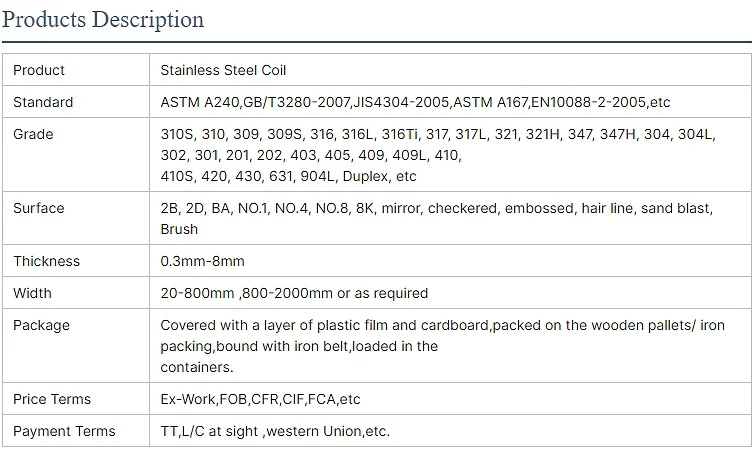The image size is (756, 449).
Task: Select the Standard row label
Action: click(x=43, y=102)
